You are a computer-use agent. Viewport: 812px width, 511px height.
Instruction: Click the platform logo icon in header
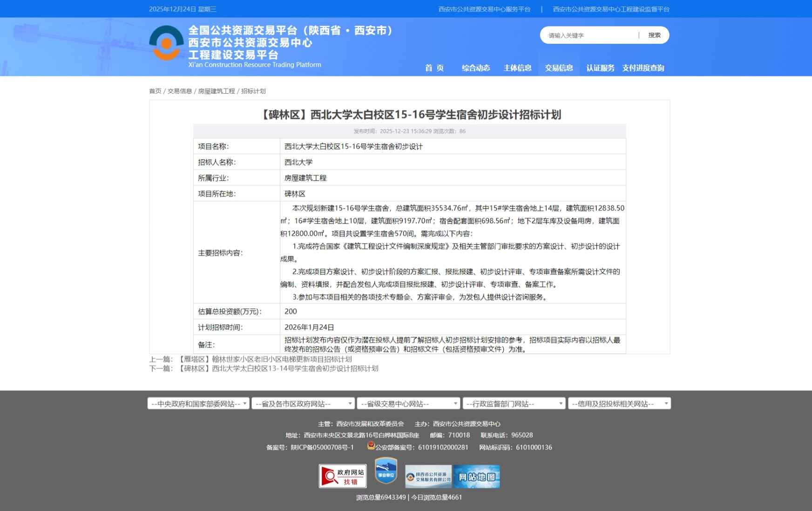[x=166, y=43]
